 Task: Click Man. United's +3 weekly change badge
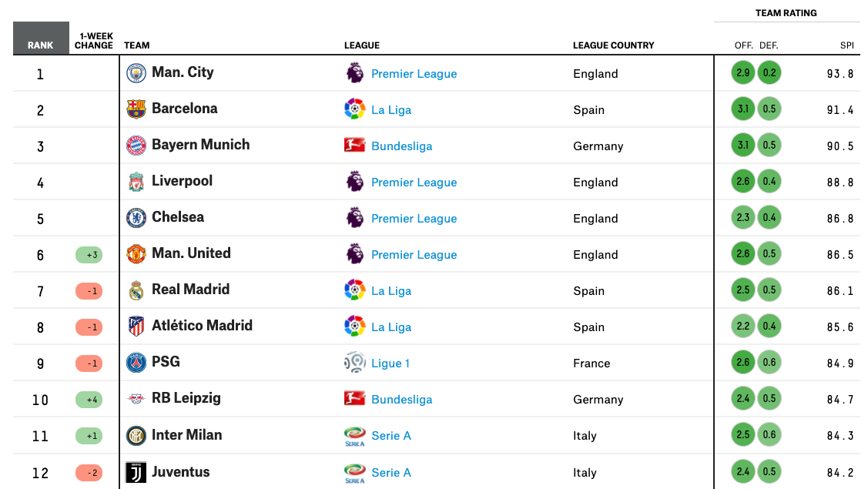(x=89, y=255)
